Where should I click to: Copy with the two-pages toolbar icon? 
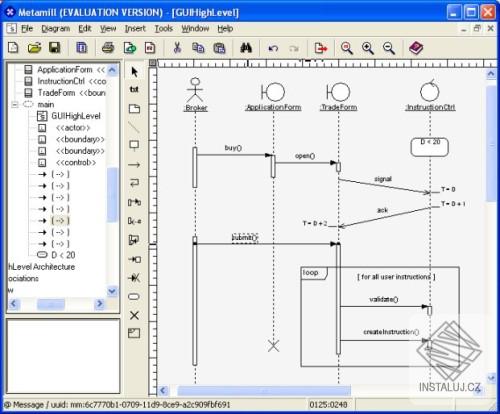pos(198,48)
